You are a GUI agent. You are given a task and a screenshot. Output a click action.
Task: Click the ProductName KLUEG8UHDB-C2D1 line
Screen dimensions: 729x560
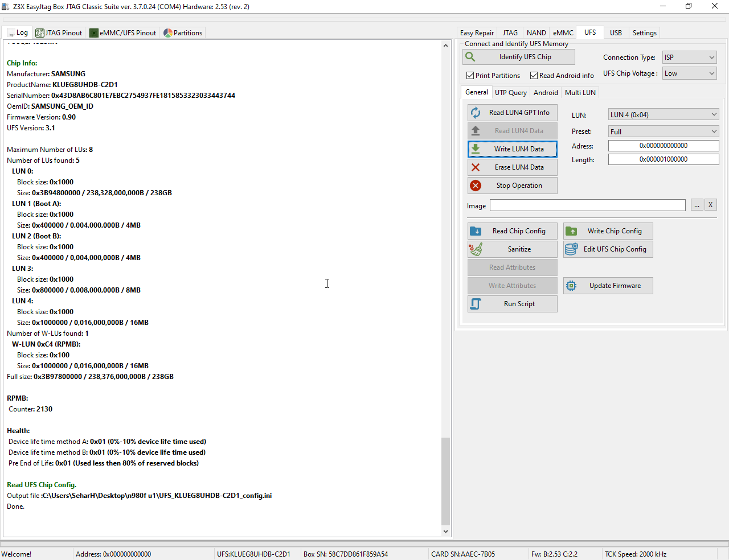(62, 85)
